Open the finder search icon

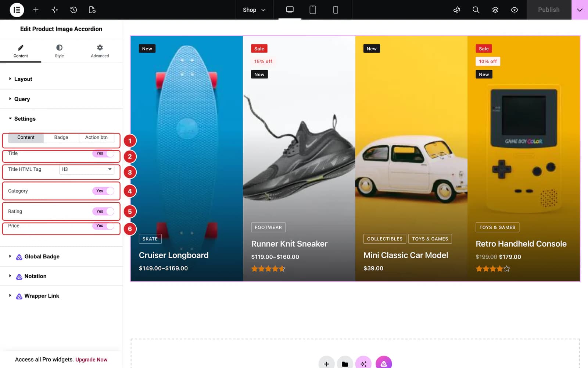[476, 10]
